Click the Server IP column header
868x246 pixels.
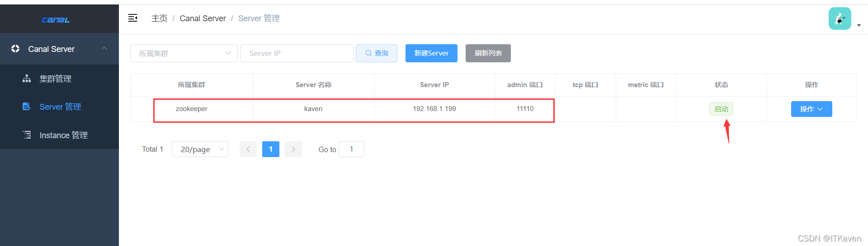click(434, 85)
